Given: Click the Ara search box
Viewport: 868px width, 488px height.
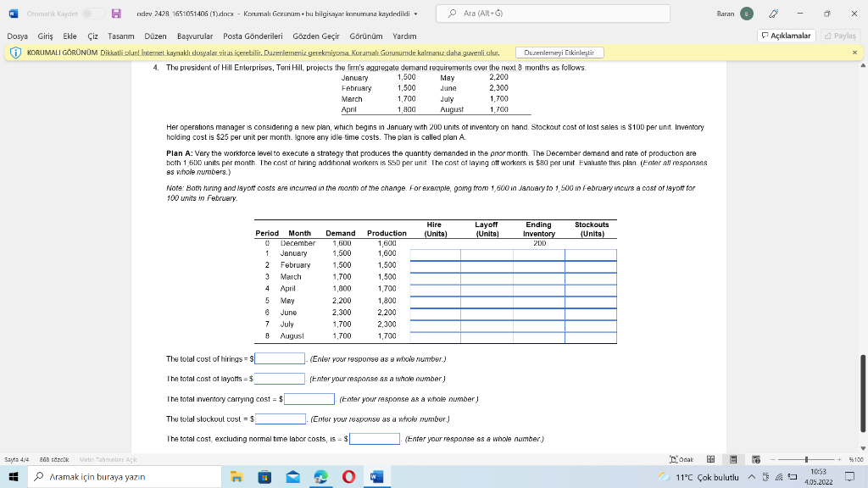Looking at the screenshot, I should (x=553, y=14).
